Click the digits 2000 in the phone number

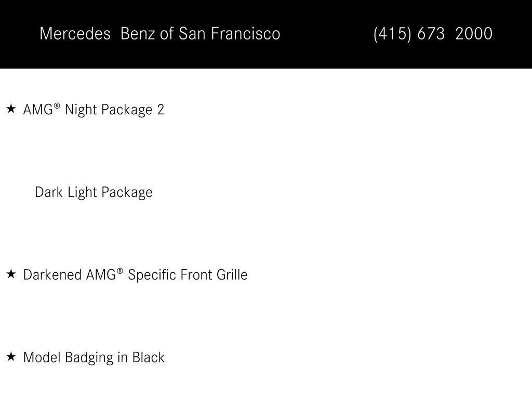(x=474, y=34)
